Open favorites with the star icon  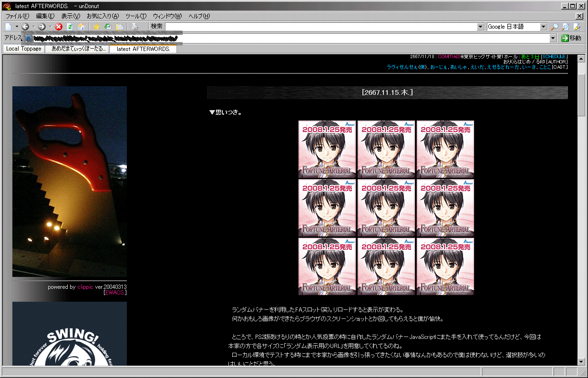click(96, 27)
